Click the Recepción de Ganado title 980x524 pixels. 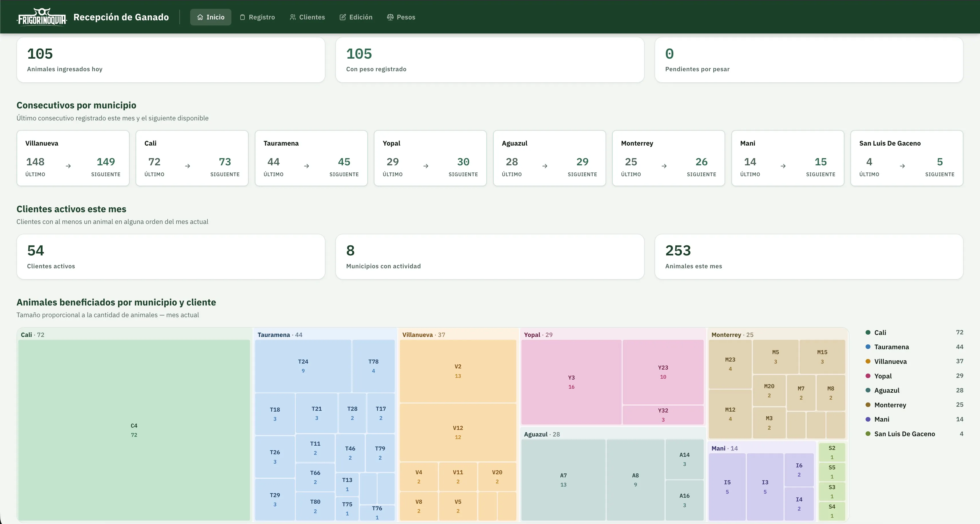tap(121, 17)
